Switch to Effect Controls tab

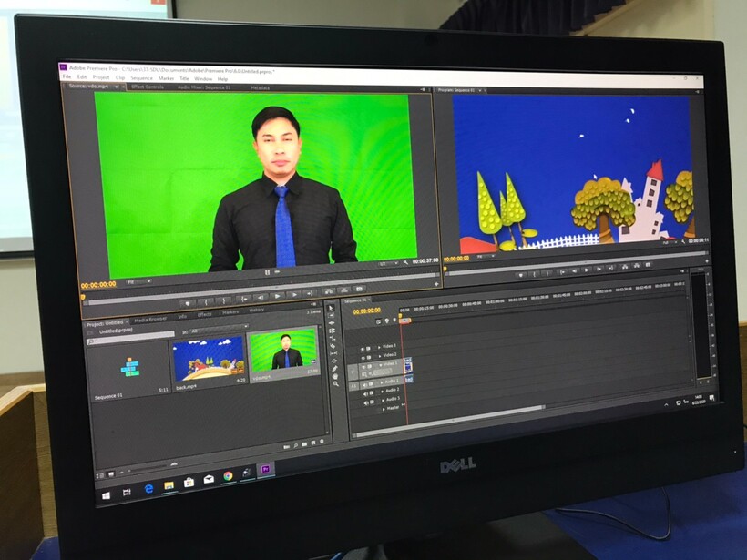pos(148,87)
